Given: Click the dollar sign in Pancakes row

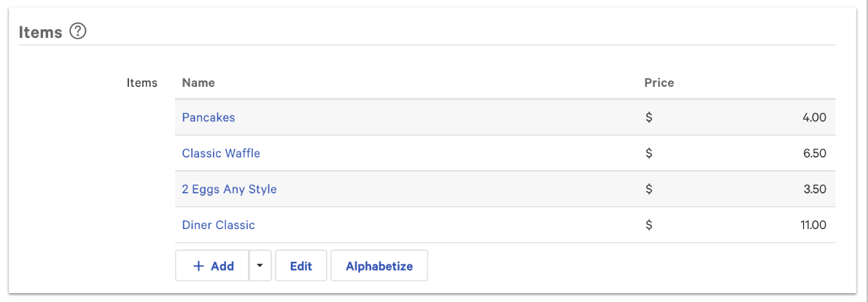Looking at the screenshot, I should [648, 117].
